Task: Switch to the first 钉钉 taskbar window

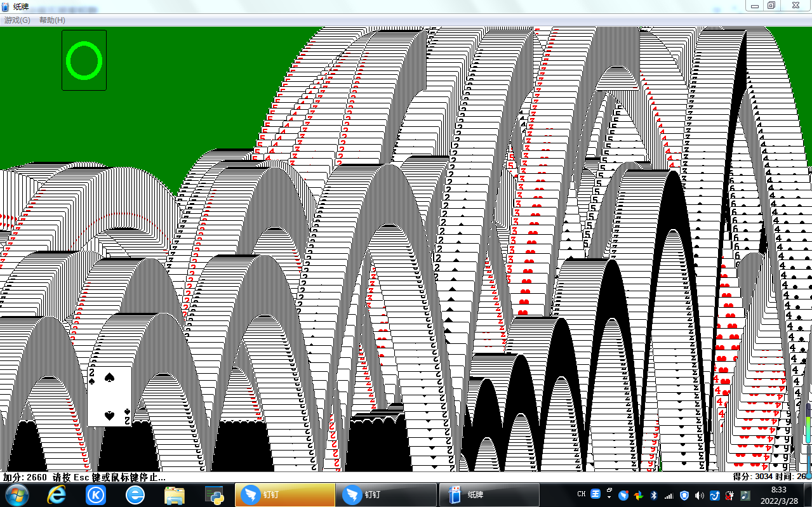Action: [x=285, y=495]
